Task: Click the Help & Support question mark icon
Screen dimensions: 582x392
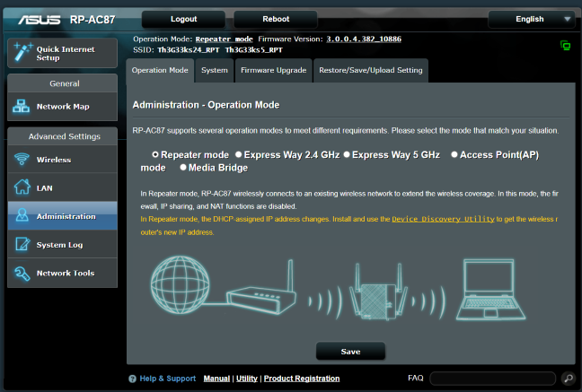Action: point(132,379)
